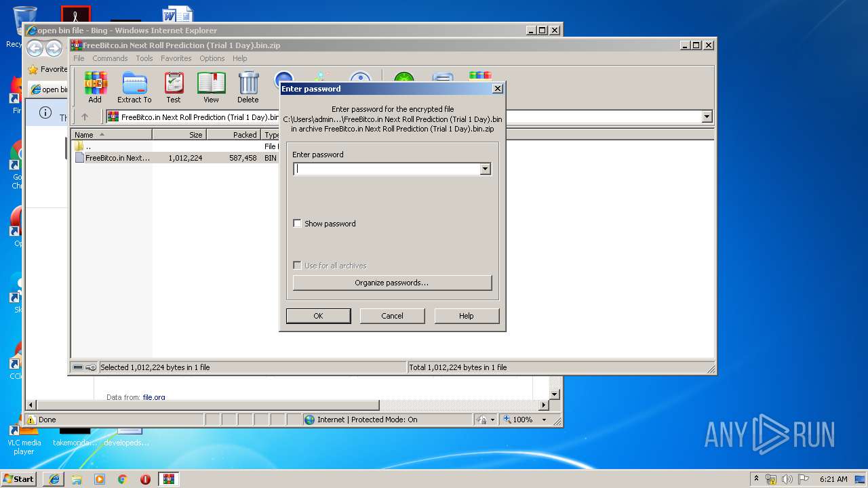Select the FreeBitco.in Next… BIN file row

(x=176, y=157)
